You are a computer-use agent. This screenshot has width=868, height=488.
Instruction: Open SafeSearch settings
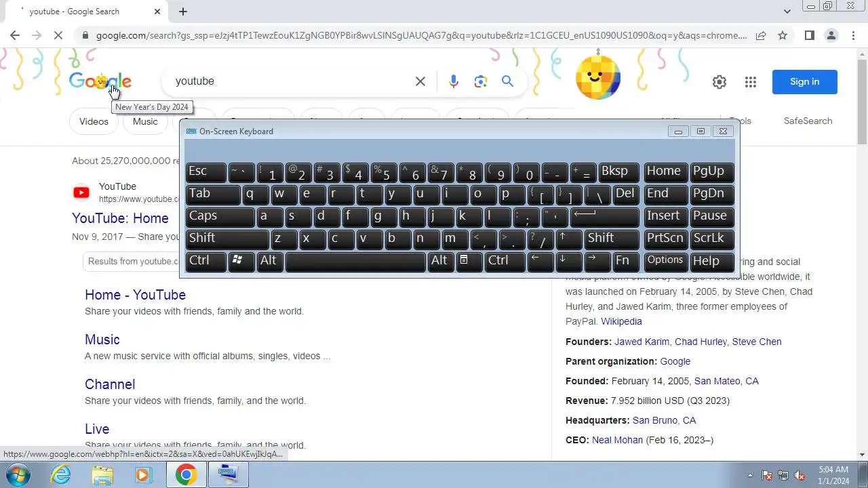point(808,121)
